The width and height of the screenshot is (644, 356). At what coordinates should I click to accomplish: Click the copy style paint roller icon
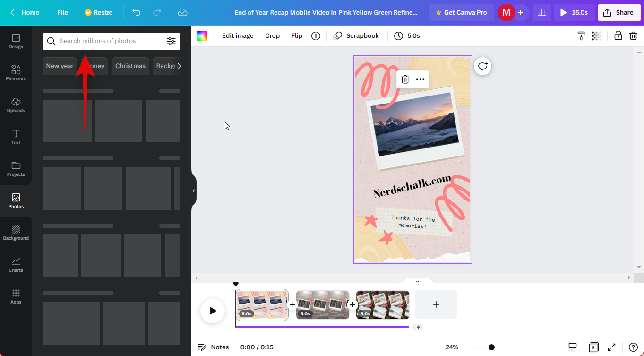(x=582, y=36)
